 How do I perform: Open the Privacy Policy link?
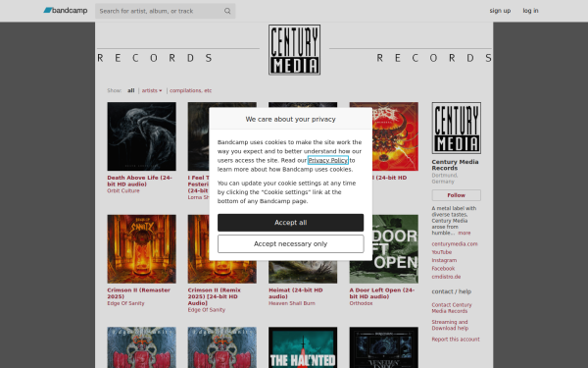tap(328, 160)
